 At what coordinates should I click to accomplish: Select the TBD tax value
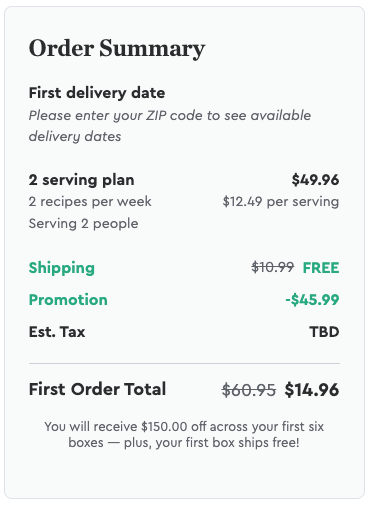(x=324, y=332)
